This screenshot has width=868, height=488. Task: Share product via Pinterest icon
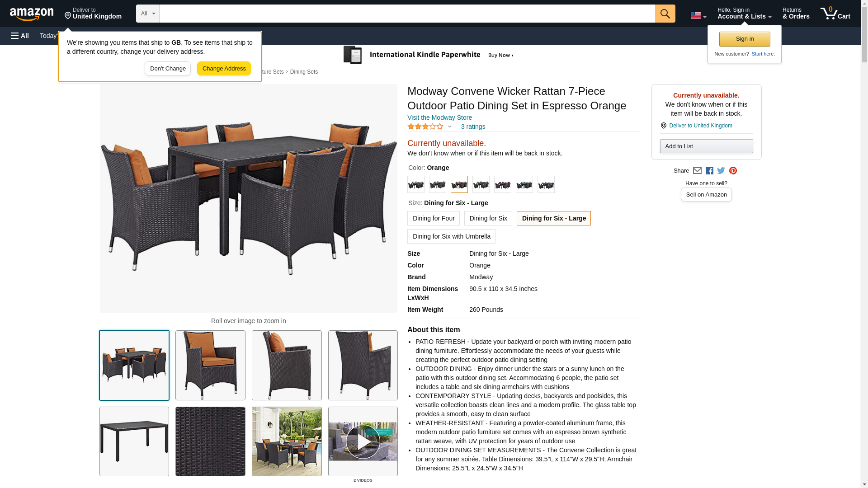click(x=733, y=171)
